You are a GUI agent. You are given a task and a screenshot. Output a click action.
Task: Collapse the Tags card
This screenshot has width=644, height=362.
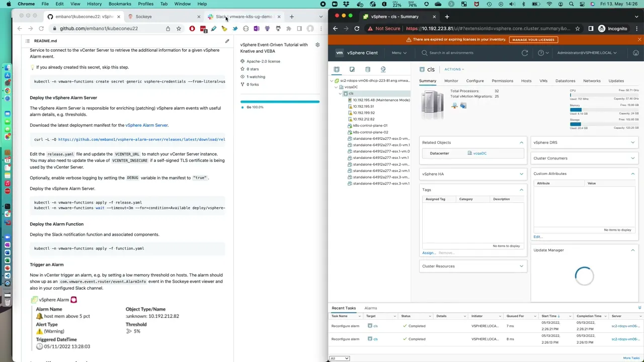click(521, 190)
